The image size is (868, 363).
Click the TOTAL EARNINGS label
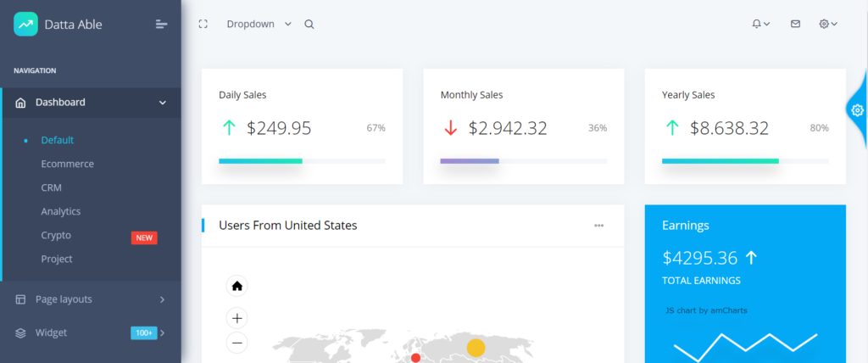click(x=701, y=281)
